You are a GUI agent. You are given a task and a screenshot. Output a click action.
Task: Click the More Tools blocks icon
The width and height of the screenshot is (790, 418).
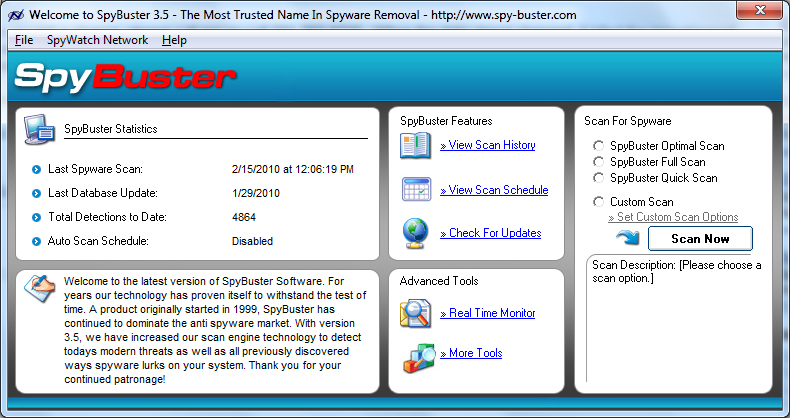[x=419, y=358]
